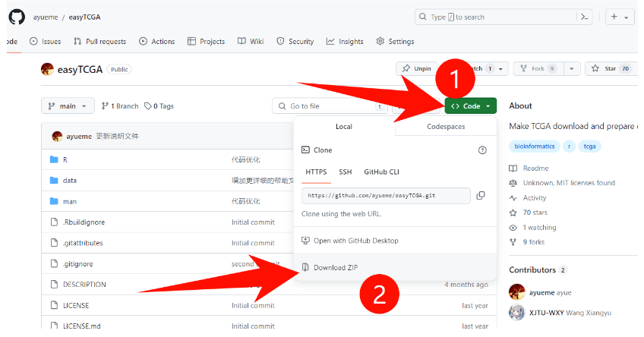Open the 更新说明文件 commit message
The height and width of the screenshot is (337, 644).
(x=118, y=137)
